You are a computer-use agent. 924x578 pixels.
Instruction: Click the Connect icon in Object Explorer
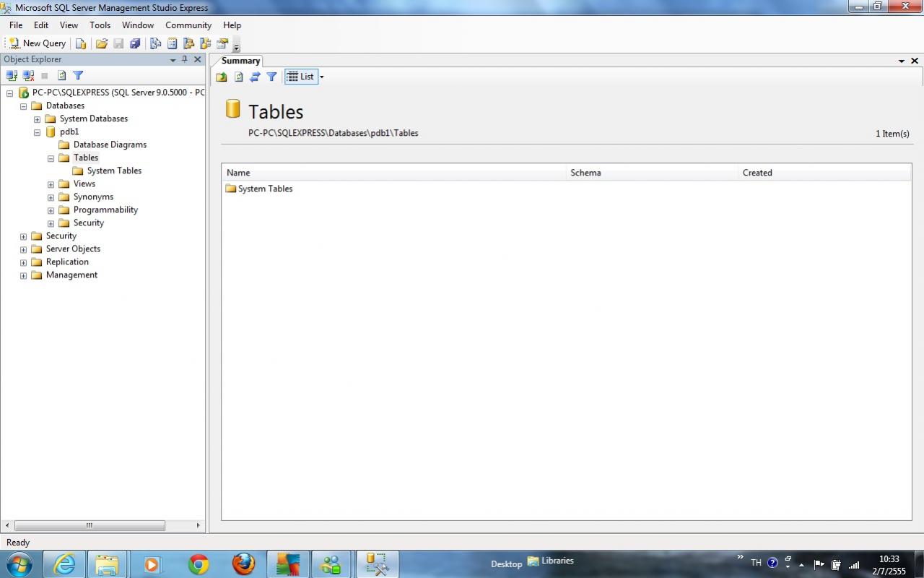(x=12, y=75)
